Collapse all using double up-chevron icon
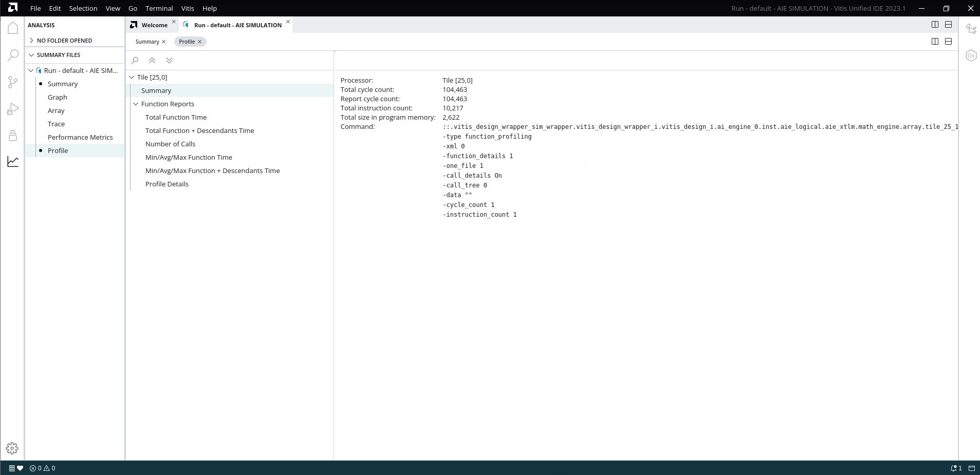 click(152, 61)
